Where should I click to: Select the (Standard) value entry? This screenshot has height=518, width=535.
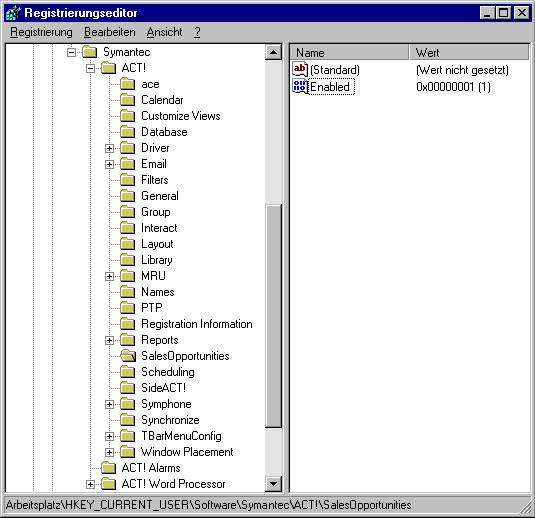[335, 70]
